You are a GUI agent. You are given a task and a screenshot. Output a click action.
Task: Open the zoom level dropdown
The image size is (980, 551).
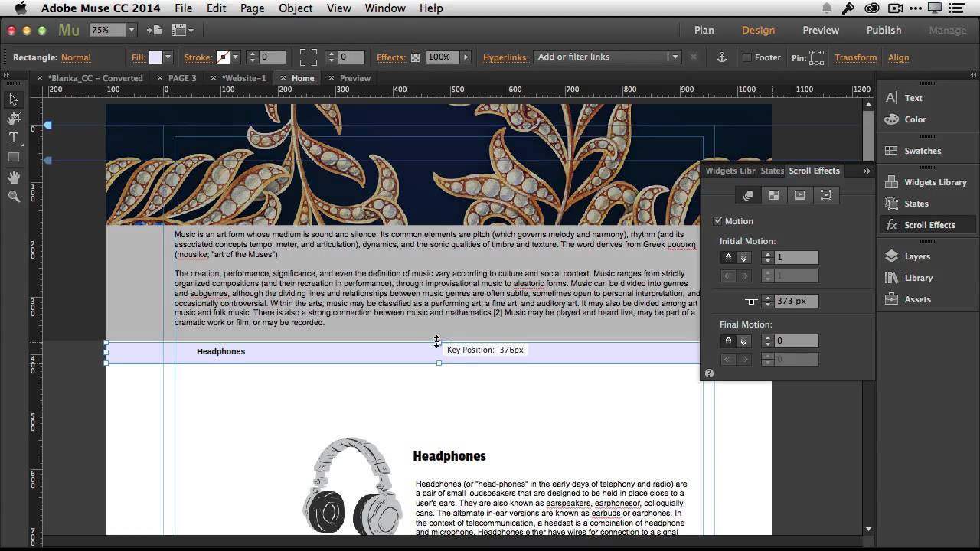point(131,30)
